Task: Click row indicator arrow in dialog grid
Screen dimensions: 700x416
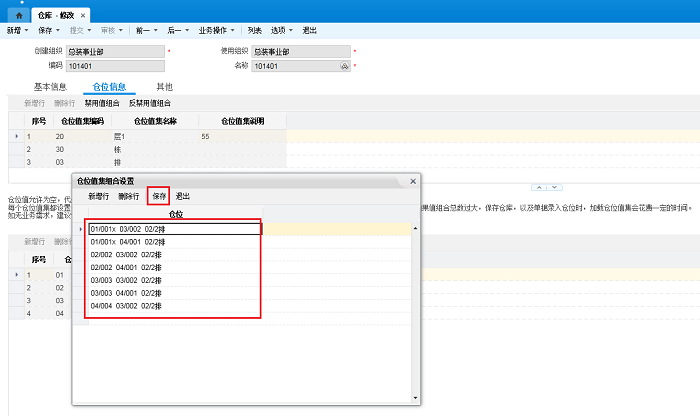Action: point(81,229)
